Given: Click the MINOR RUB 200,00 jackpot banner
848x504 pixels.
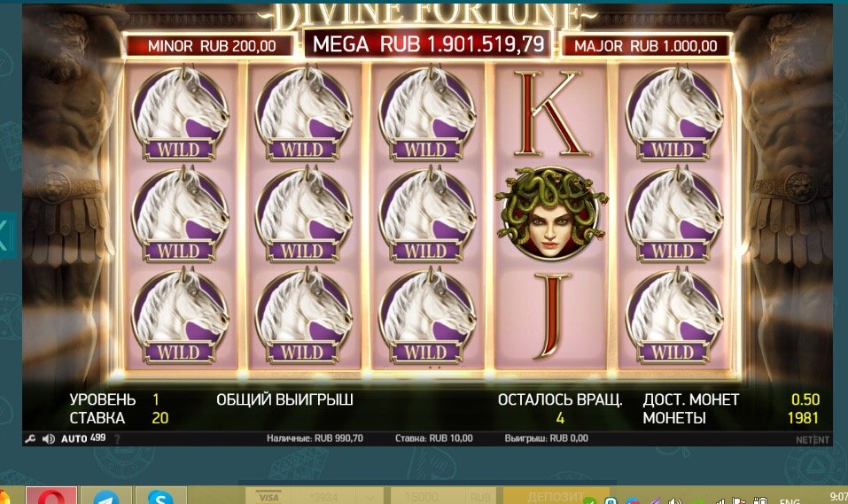Looking at the screenshot, I should click(212, 46).
